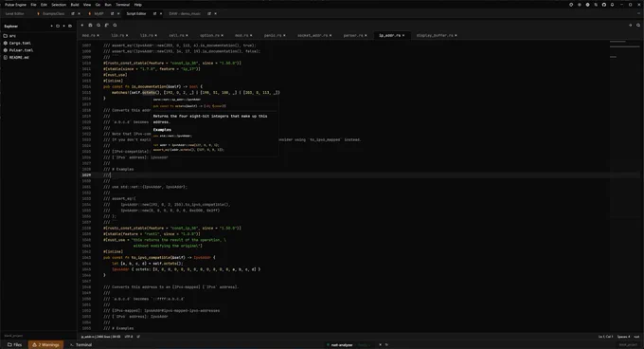Click the plus icon in Explorer header
Viewport: 644px width, 349px height.
coord(52,26)
